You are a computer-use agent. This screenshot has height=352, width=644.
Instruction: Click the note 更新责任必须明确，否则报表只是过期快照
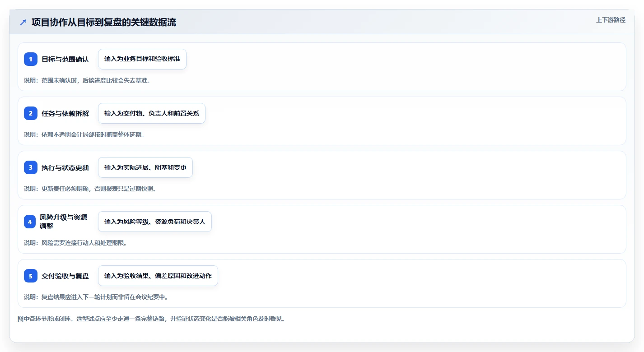pyautogui.click(x=99, y=189)
